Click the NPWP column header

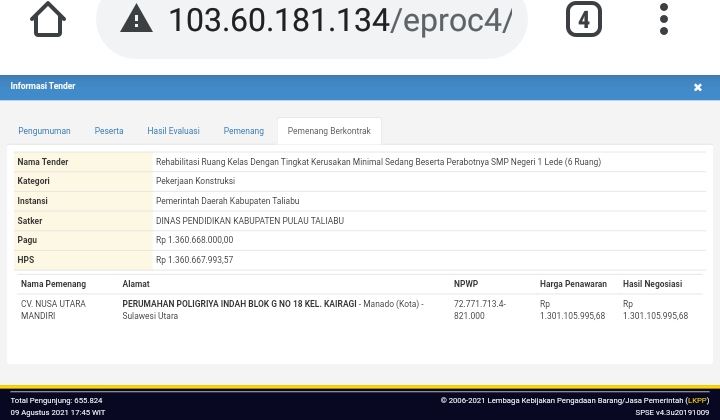tap(466, 284)
